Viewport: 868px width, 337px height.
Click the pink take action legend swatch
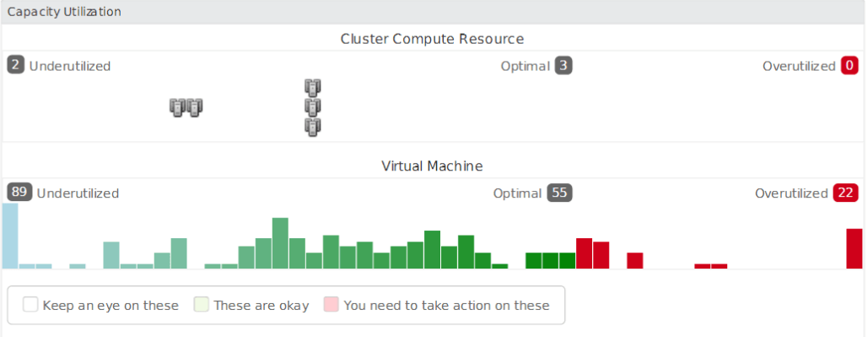(331, 304)
